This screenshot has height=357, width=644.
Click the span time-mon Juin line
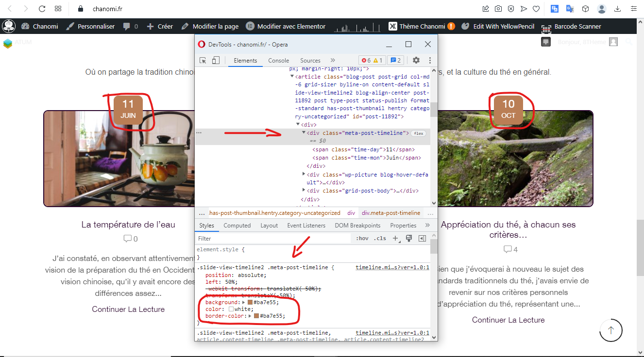point(367,158)
